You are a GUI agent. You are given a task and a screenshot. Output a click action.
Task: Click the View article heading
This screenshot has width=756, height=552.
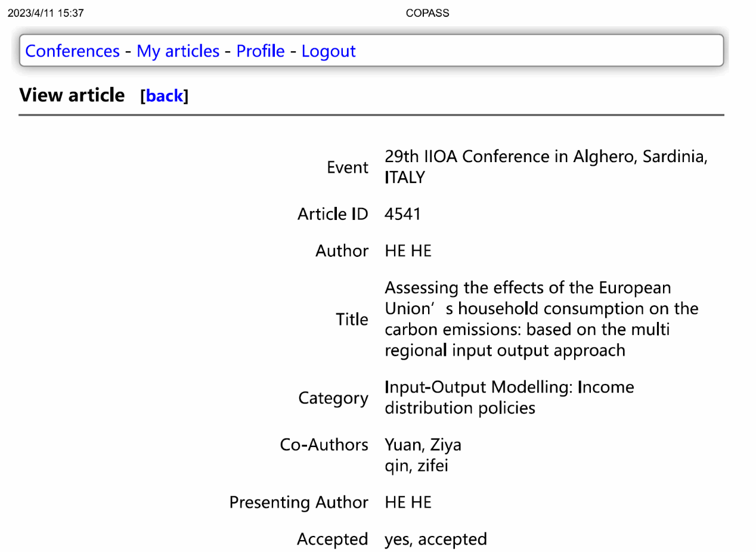(x=72, y=95)
